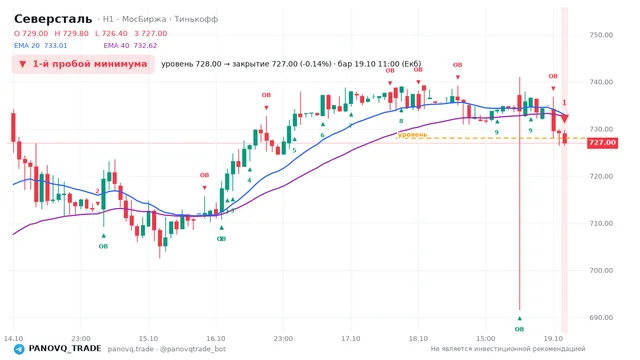
Task: Click the 750.00 price axis label
Action: [x=601, y=35]
